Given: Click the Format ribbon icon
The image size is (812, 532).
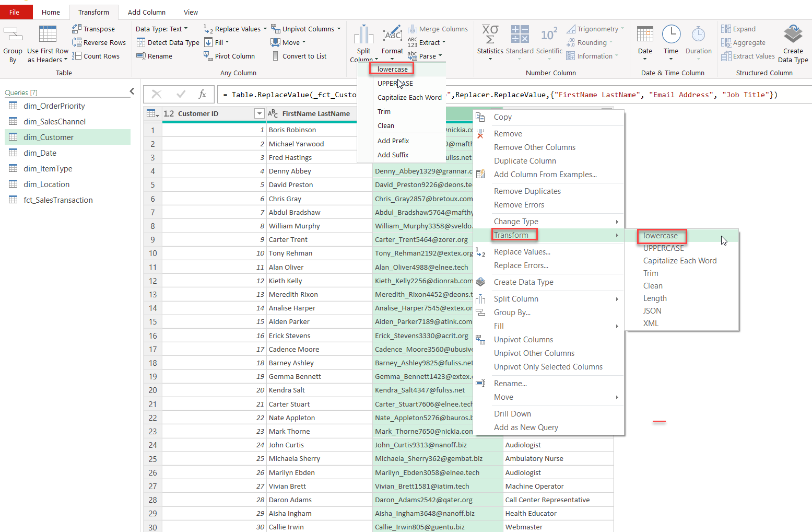Looking at the screenshot, I should (392, 34).
